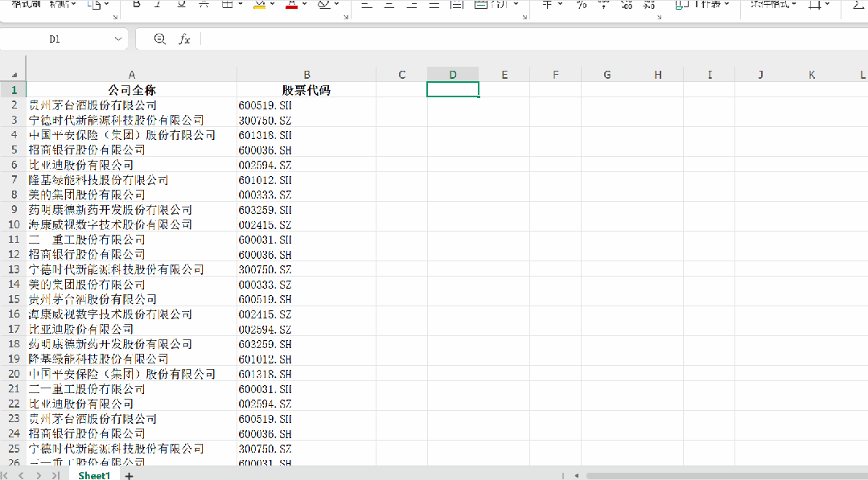Align cell text to the right
This screenshot has height=480, width=868.
pos(412,5)
